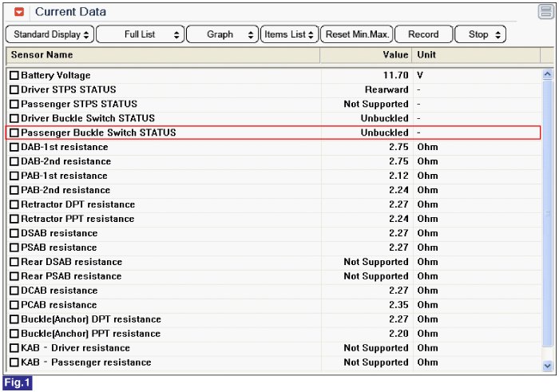
Task: Check the DAB-1st resistance box
Action: click(x=14, y=148)
